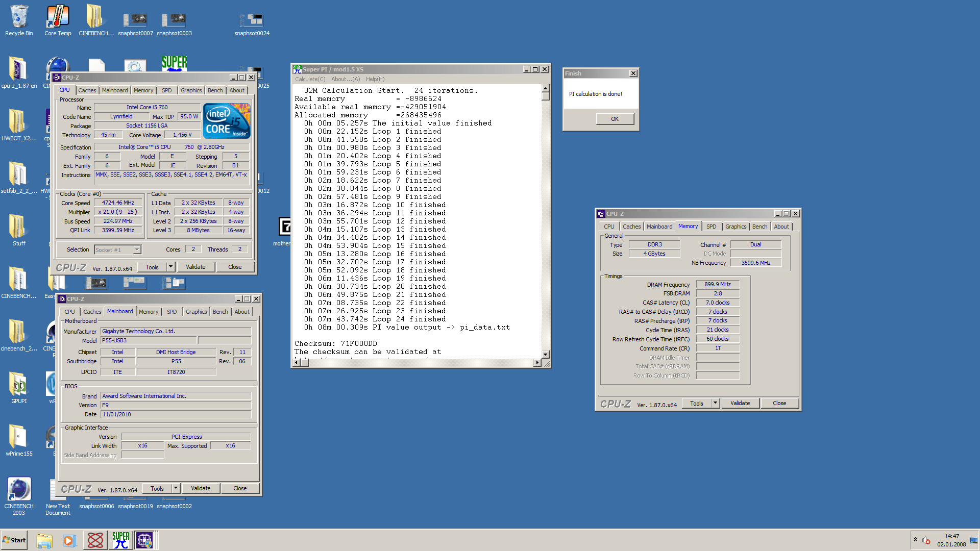The height and width of the screenshot is (551, 980).
Task: Click the media player taskbar icon
Action: (69, 540)
